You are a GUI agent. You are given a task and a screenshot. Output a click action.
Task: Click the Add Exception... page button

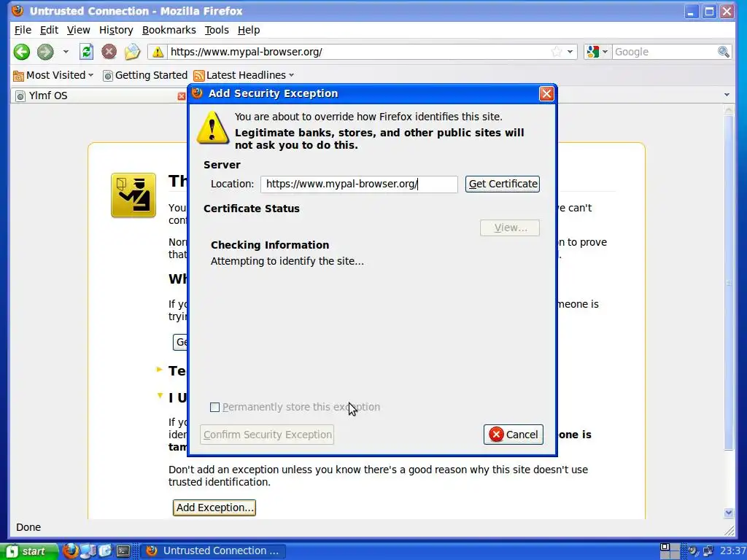(214, 507)
